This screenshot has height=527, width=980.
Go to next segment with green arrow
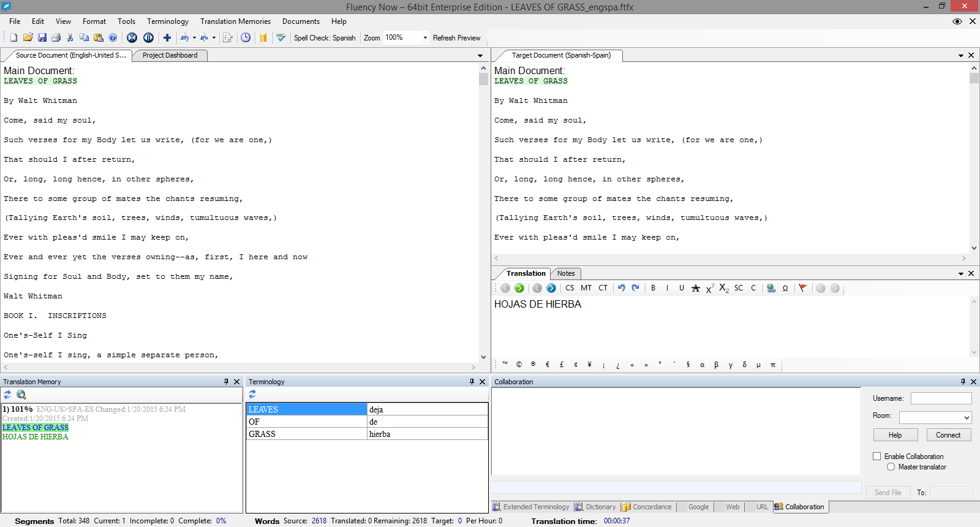[x=519, y=288]
